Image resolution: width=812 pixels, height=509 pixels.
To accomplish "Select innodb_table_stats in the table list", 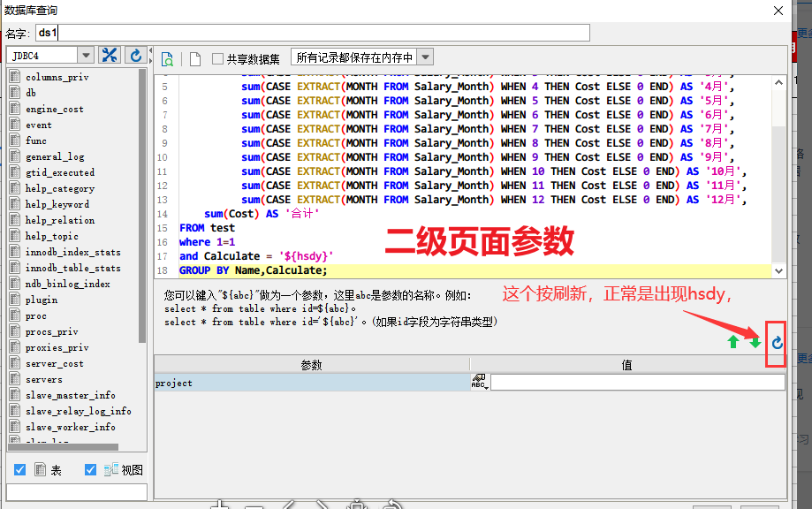I will point(73,268).
